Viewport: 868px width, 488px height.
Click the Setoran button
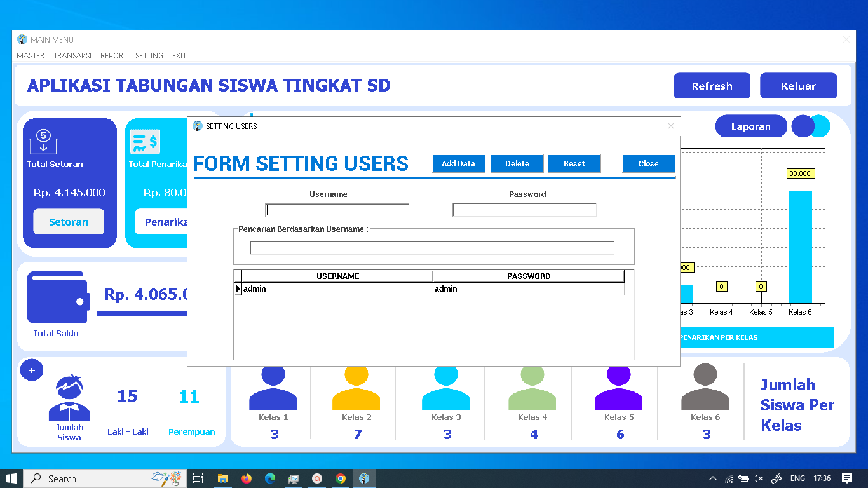pos(69,222)
